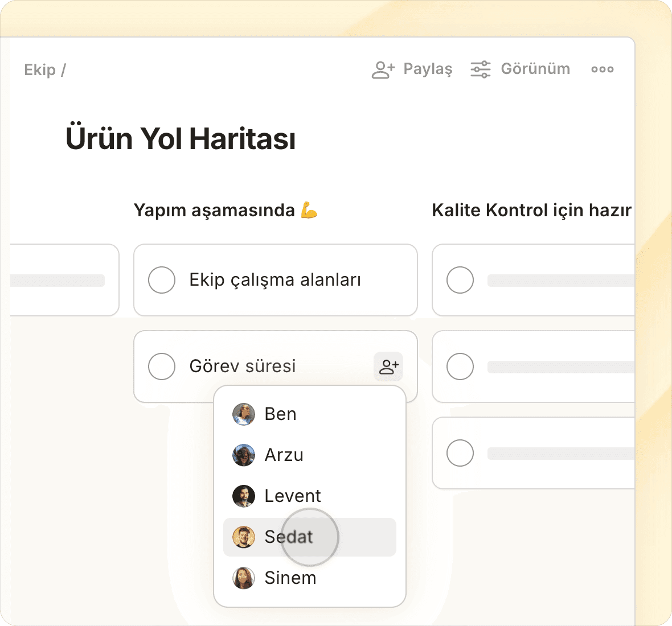Open the Görünüm view settings

click(x=535, y=69)
